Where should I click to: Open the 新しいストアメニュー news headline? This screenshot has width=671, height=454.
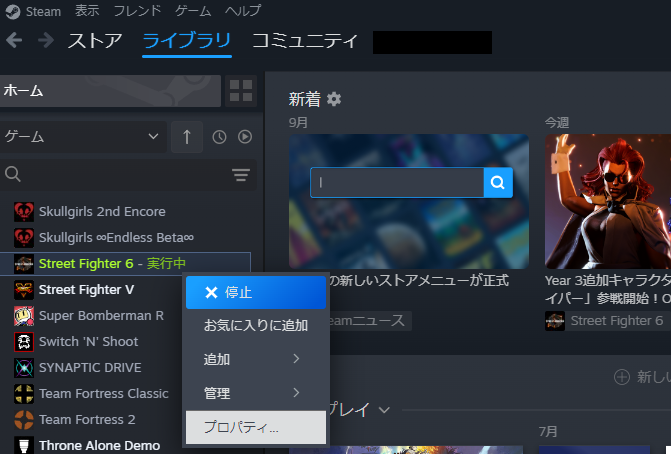[x=419, y=281]
